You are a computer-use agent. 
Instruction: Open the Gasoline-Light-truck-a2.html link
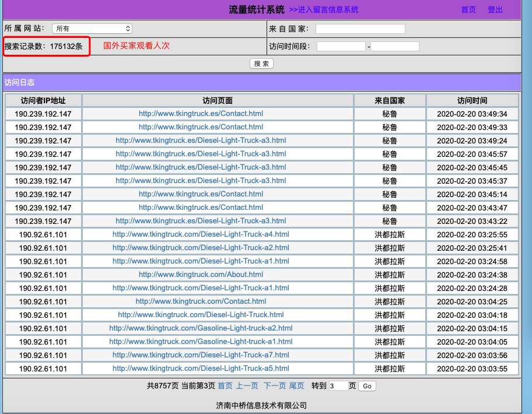pyautogui.click(x=201, y=328)
